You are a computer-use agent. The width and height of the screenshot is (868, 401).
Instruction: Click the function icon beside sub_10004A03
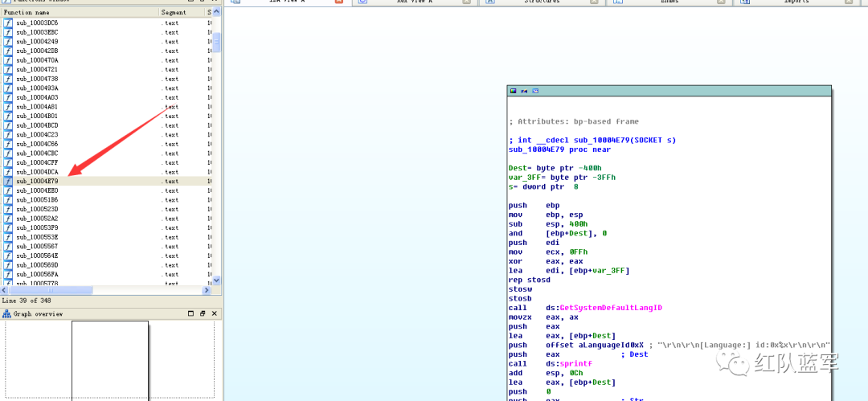coord(8,97)
